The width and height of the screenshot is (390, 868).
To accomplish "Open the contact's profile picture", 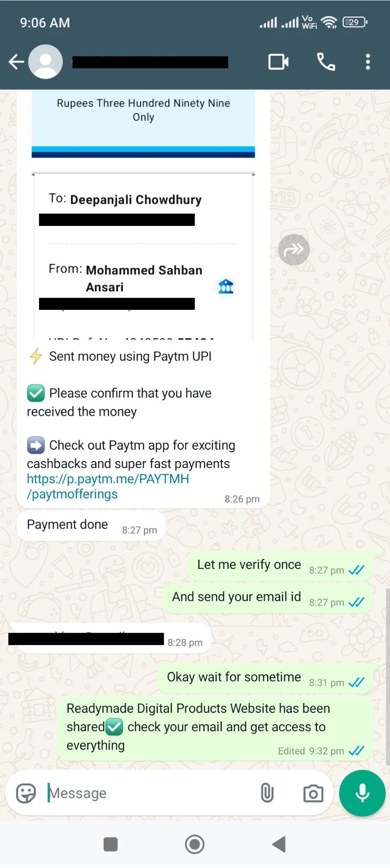I will [x=46, y=62].
